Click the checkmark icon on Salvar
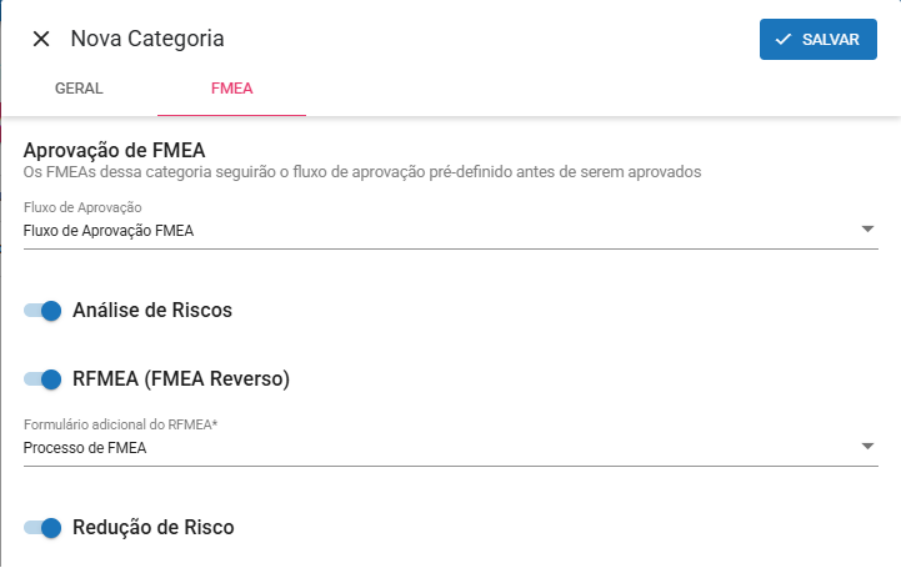 (x=783, y=39)
